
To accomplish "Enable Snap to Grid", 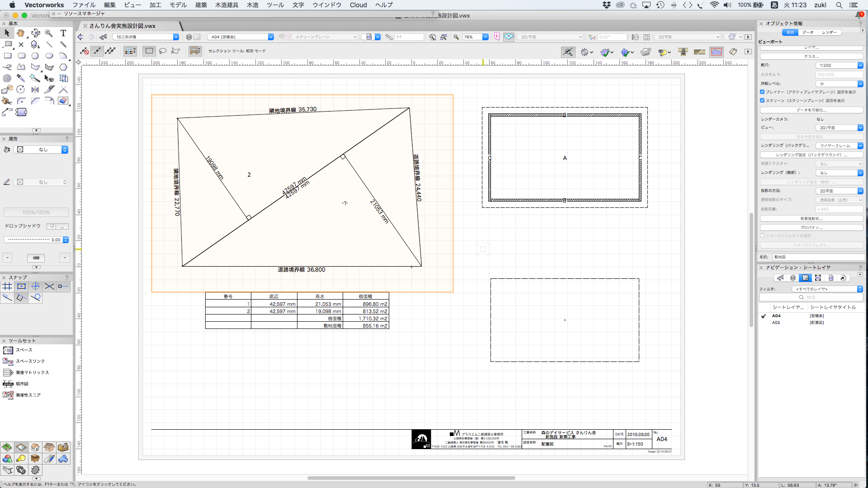I will (7, 286).
